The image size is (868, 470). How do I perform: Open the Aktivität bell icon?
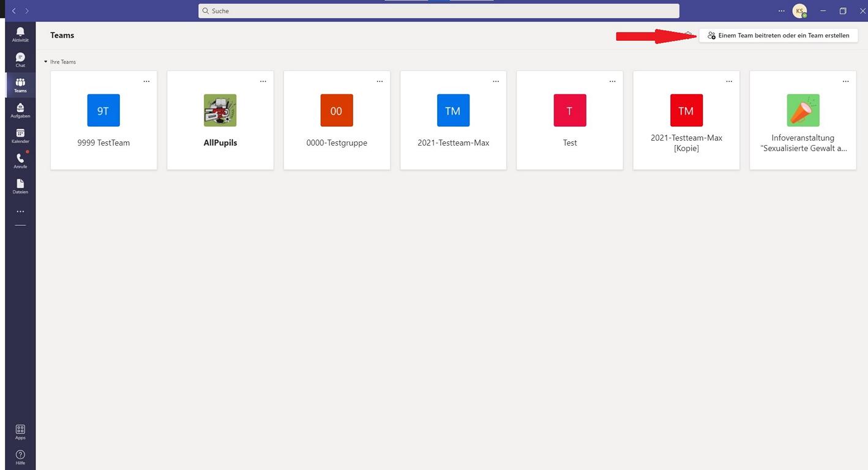click(20, 34)
